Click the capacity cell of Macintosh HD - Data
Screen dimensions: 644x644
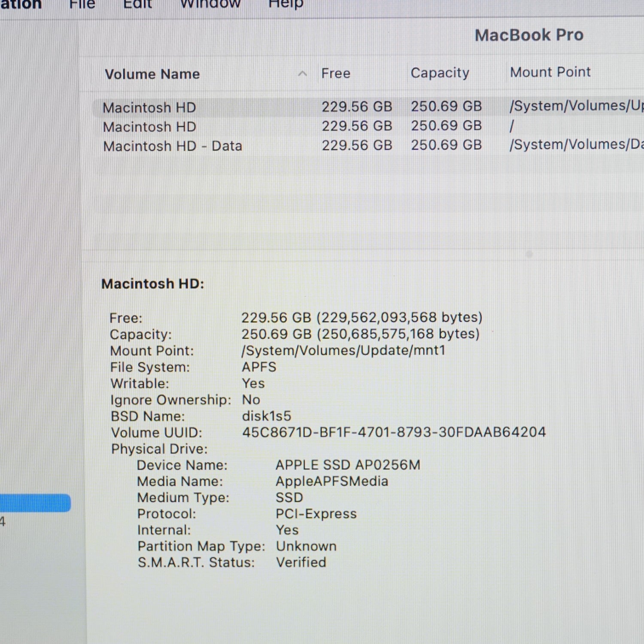[447, 145]
